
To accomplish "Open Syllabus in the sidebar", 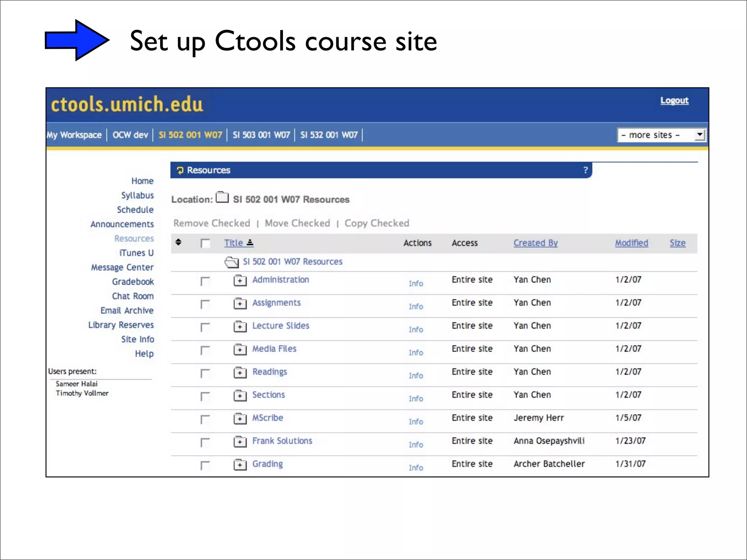I will [138, 195].
